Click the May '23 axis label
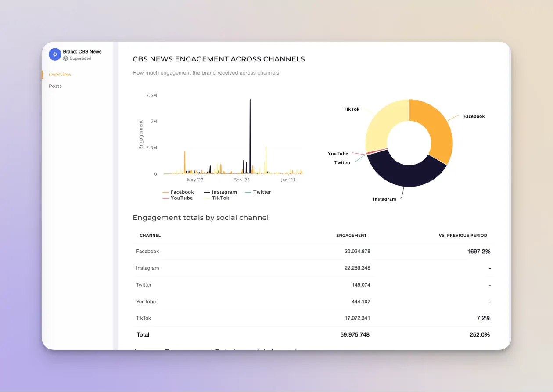 [x=195, y=180]
